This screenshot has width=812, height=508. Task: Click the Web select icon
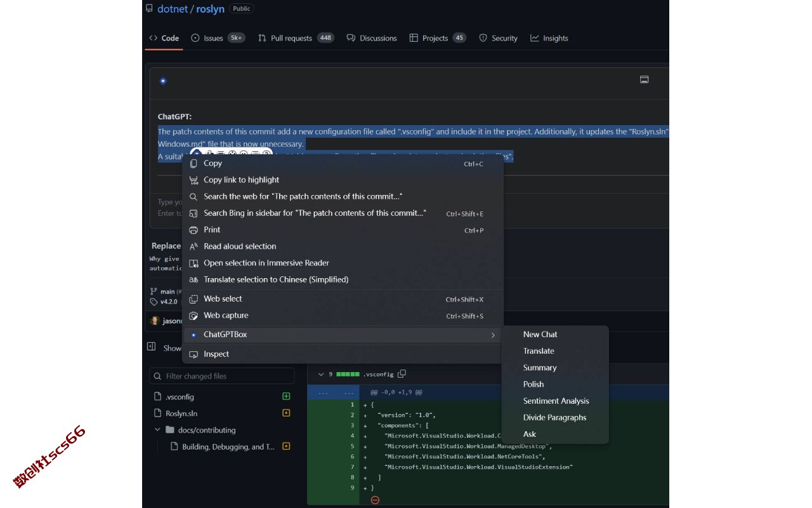pos(193,299)
